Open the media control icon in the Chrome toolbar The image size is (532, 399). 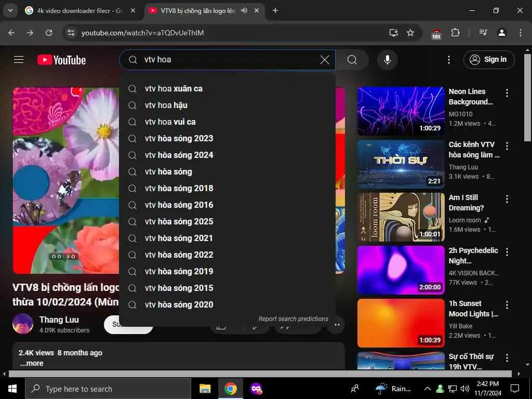[x=483, y=33]
